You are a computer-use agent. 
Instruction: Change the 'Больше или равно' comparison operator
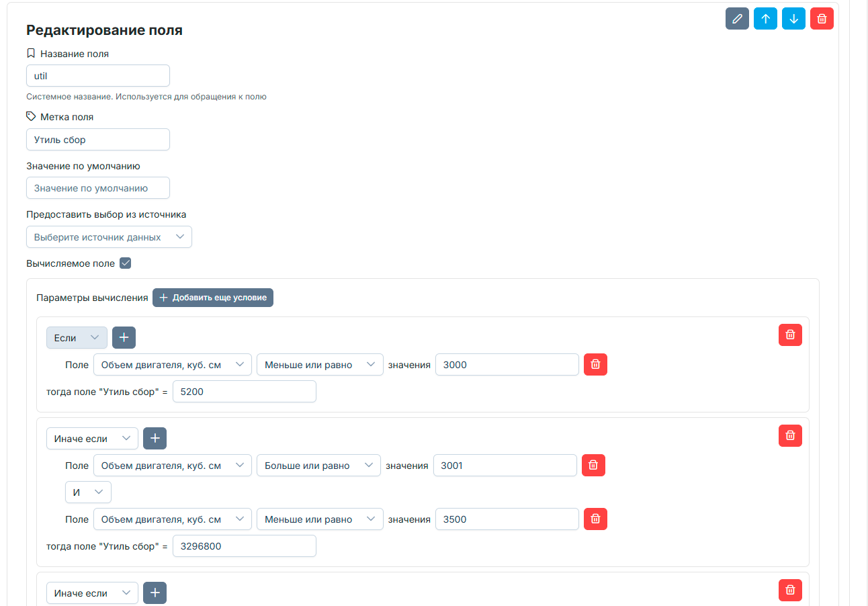[x=318, y=466]
